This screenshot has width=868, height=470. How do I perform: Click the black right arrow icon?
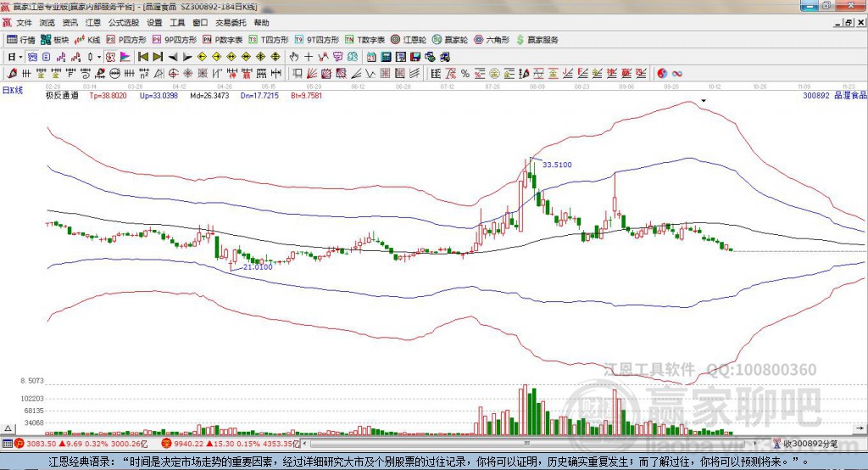point(187,57)
